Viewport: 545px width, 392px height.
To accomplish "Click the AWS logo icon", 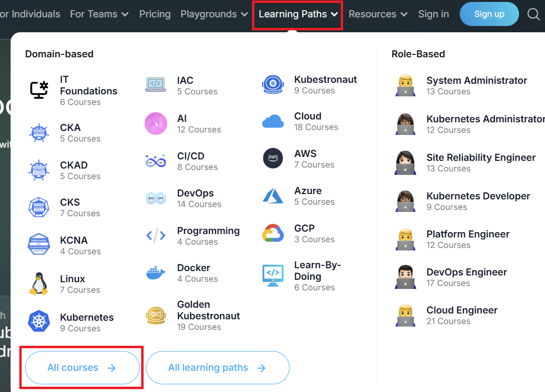I will click(273, 158).
